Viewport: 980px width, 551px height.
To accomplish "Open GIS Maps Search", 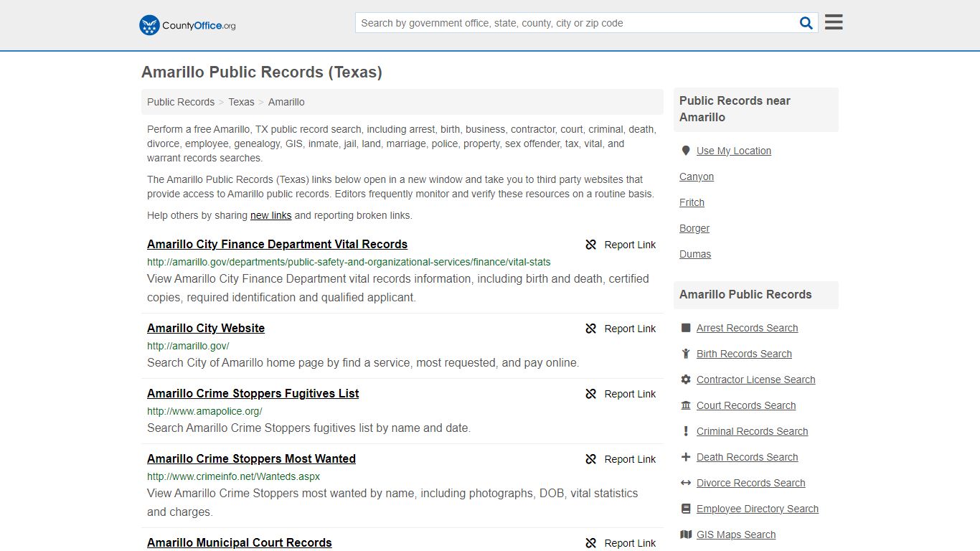I will [x=735, y=534].
